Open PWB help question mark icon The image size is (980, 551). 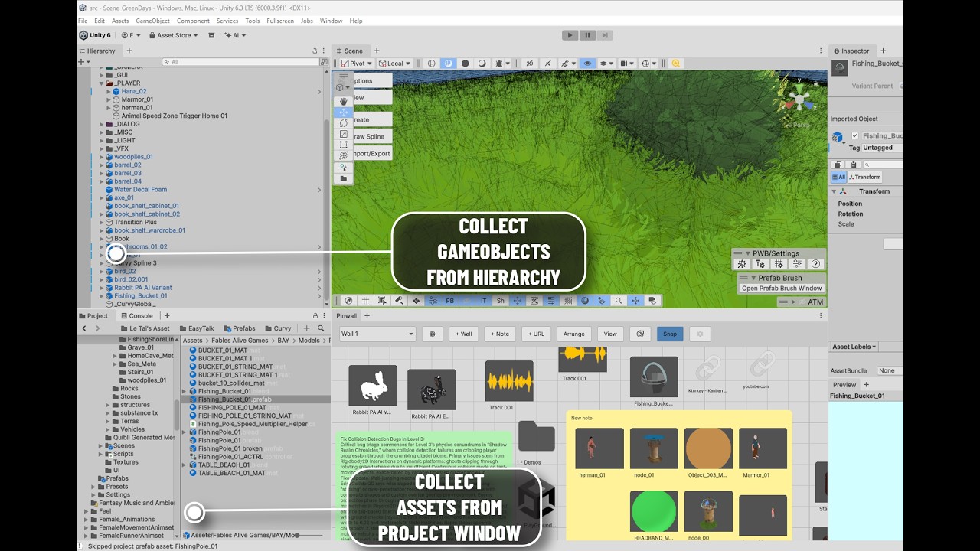tap(816, 264)
